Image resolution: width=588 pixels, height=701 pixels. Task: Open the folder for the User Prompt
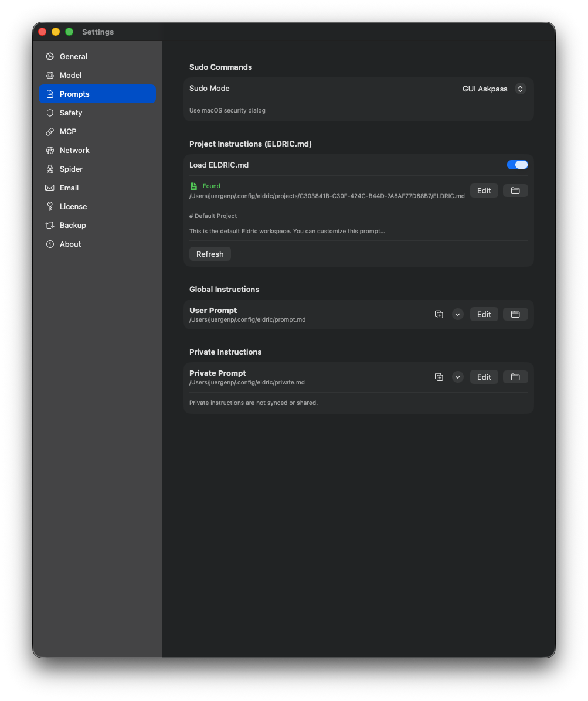pos(515,314)
